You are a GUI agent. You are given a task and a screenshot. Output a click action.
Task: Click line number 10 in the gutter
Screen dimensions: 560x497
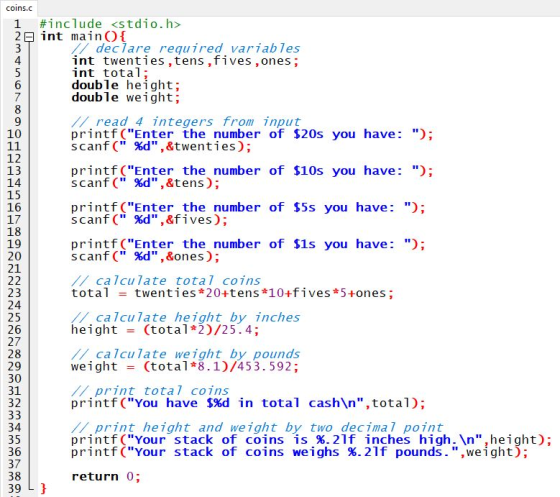[x=14, y=134]
